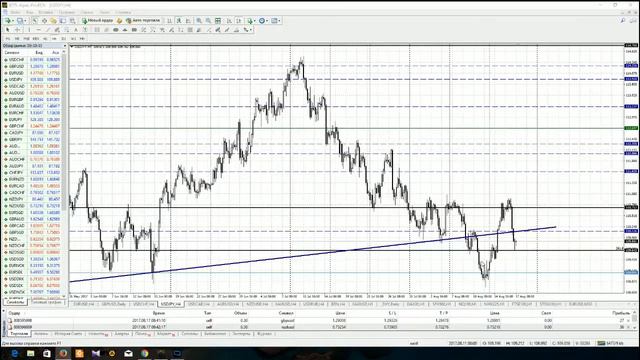The height and width of the screenshot is (360, 640).
Task: Open the Графики menu
Action: [67, 12]
